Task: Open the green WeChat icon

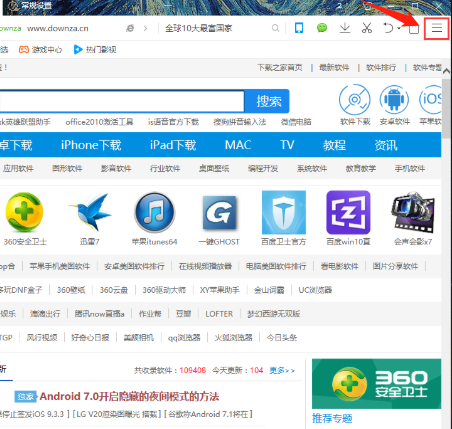Action: (x=322, y=28)
